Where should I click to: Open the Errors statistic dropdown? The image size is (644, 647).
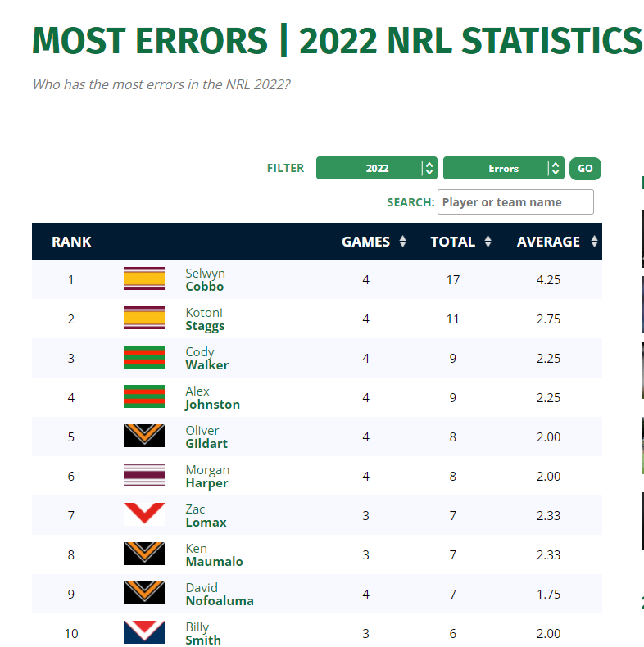click(504, 168)
